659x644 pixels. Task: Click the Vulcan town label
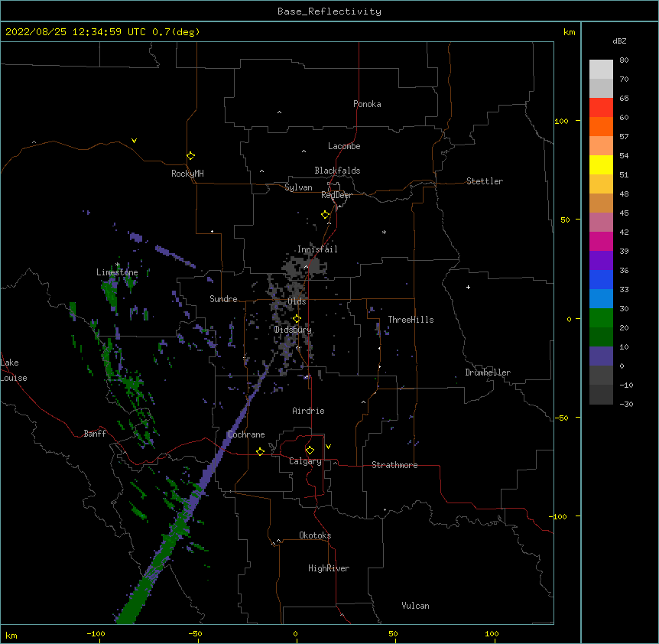pos(415,606)
